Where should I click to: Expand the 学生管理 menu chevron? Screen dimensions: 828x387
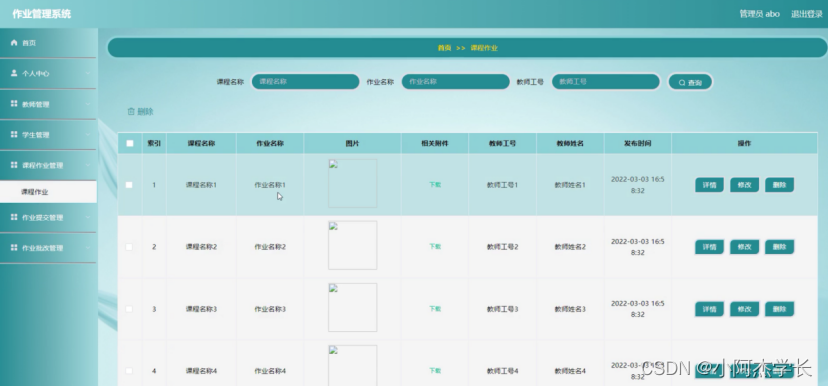click(x=88, y=135)
